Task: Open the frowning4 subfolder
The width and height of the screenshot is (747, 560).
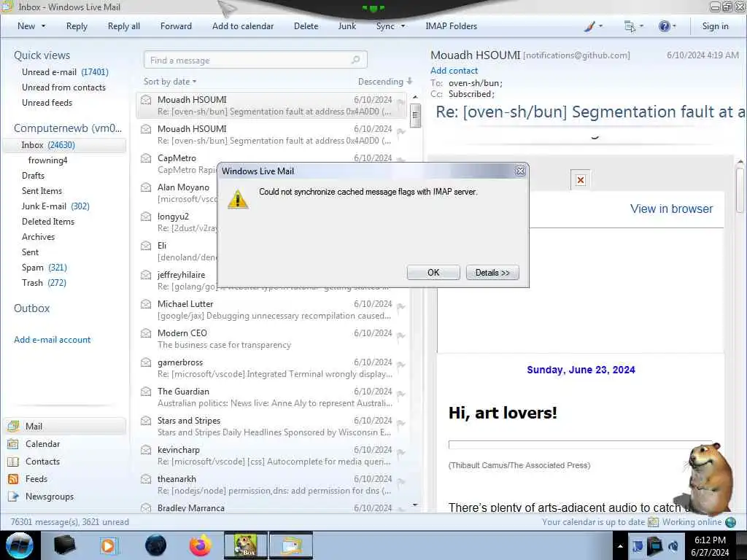Action: point(47,160)
